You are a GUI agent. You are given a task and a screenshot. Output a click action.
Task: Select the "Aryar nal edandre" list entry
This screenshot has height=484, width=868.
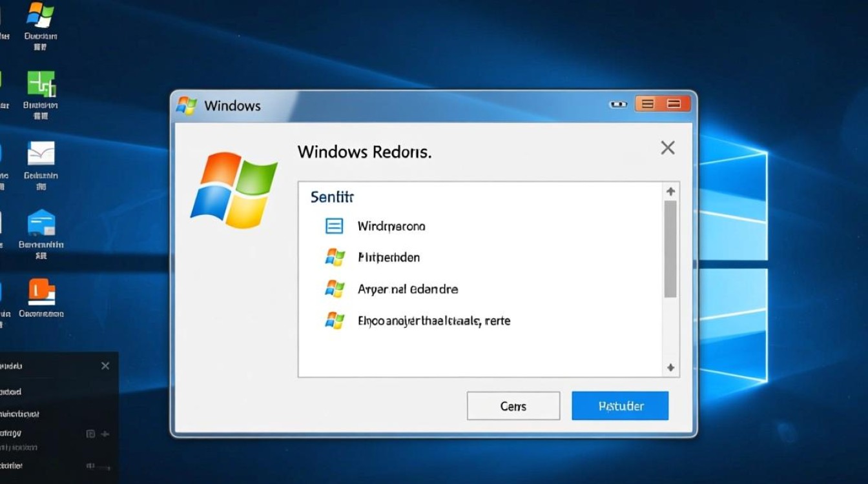click(408, 289)
